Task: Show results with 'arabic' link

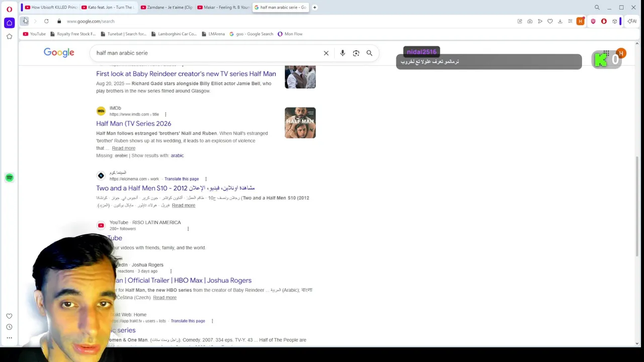Action: [x=177, y=156]
